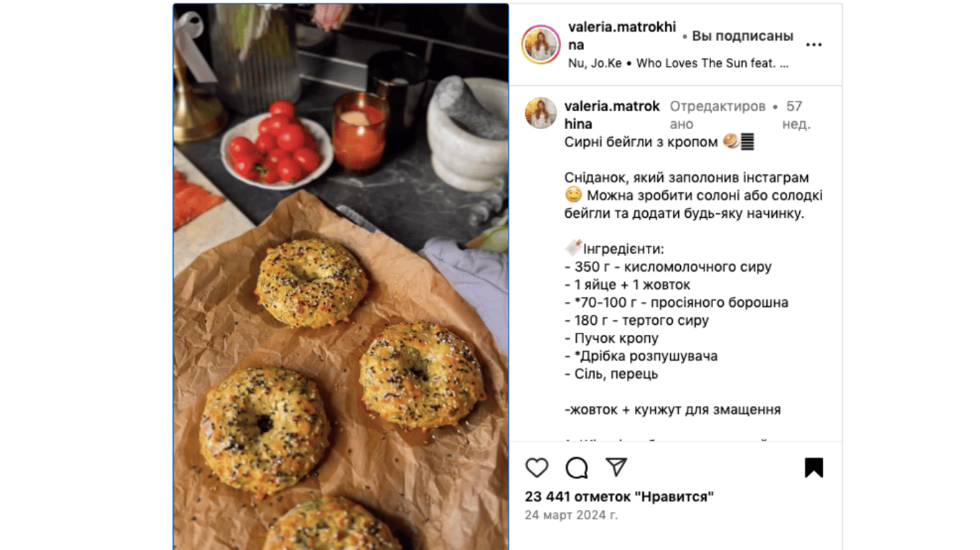
Task: View list of 23 441 likes
Action: tap(619, 496)
